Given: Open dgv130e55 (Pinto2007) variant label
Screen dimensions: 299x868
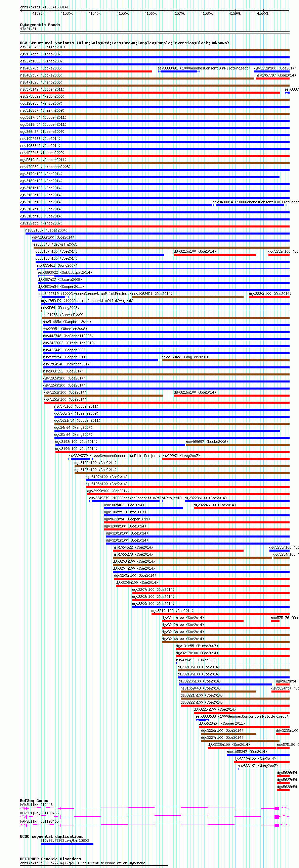Looking at the screenshot, I should pyautogui.click(x=125, y=512).
